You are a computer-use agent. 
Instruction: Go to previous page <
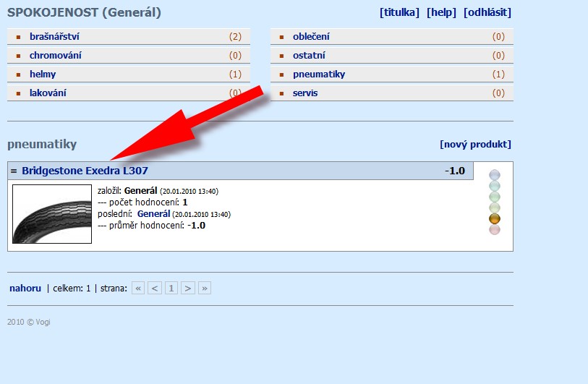(x=155, y=288)
